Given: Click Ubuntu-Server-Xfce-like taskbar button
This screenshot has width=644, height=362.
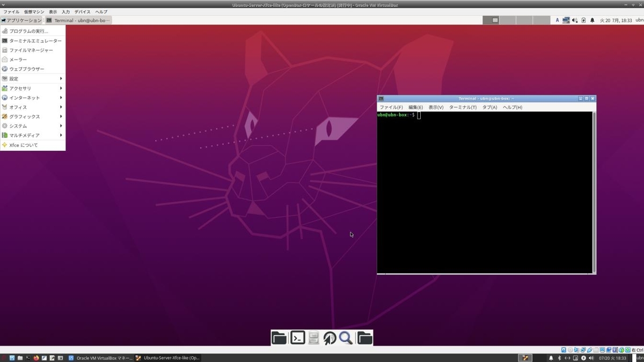Looking at the screenshot, I should (x=167, y=358).
